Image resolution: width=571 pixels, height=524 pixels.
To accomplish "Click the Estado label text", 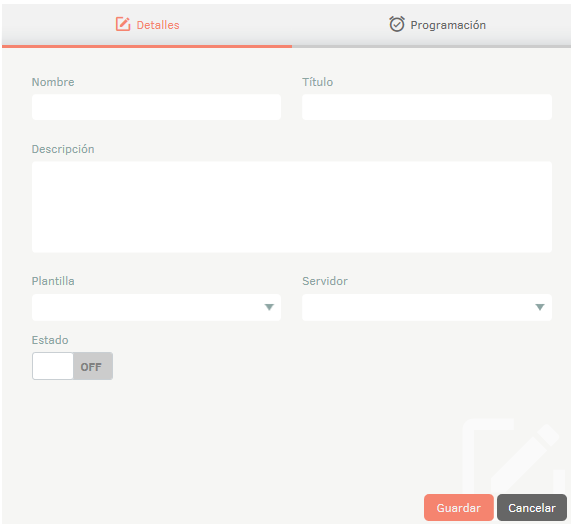I will (50, 340).
